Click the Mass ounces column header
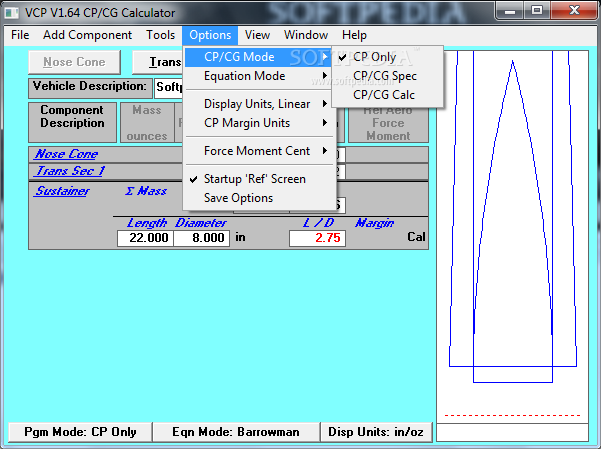Screen dimensions: 601x449 click(147, 122)
